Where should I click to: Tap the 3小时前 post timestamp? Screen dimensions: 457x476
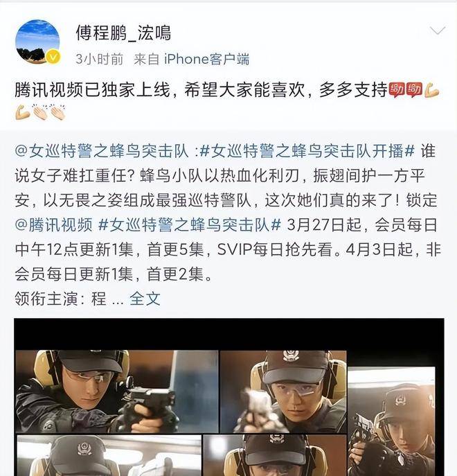(100, 59)
